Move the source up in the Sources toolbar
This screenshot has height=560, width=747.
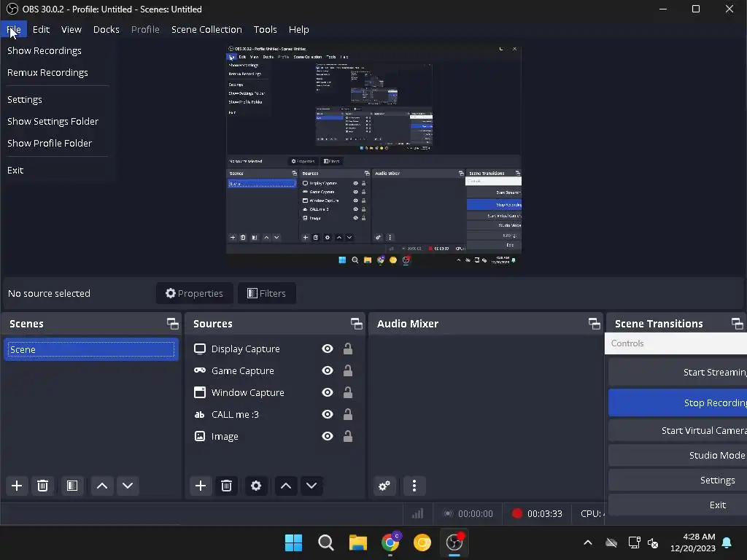pos(286,486)
